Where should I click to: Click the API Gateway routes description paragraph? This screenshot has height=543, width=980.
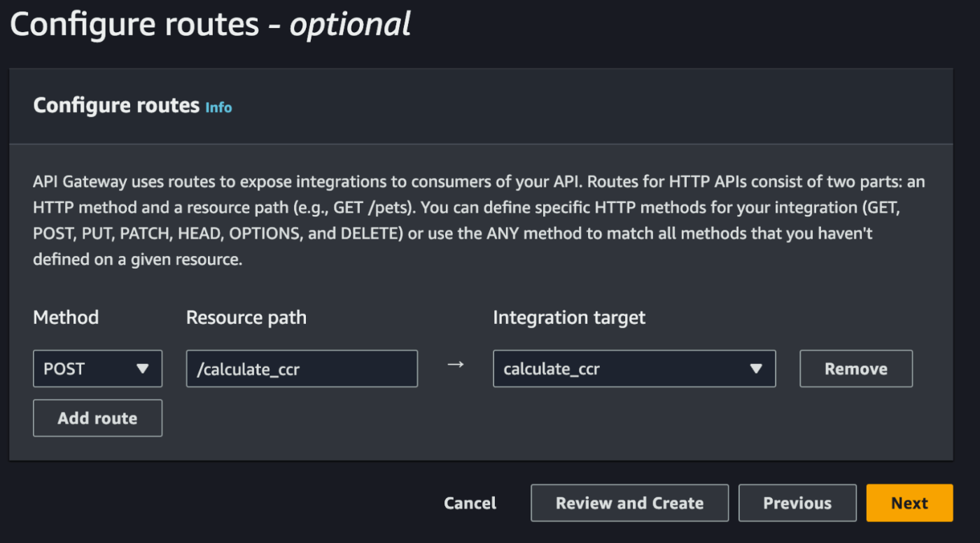479,220
